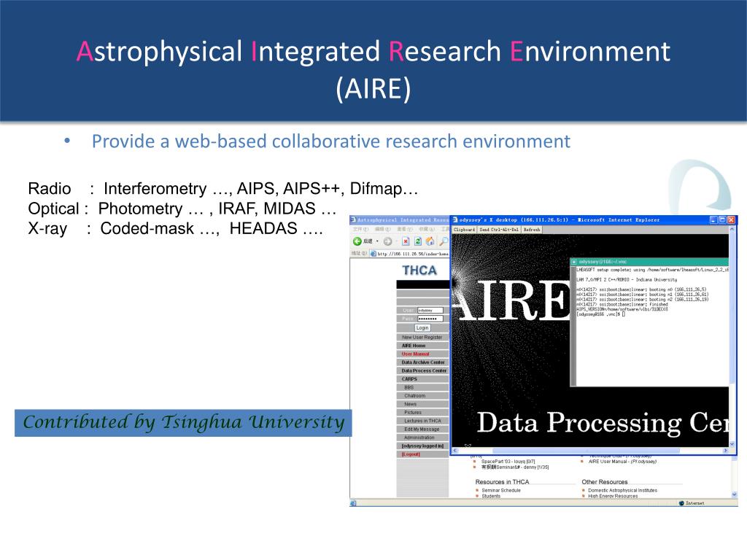
Task: Open the Data Archive Center link
Action: click(423, 362)
